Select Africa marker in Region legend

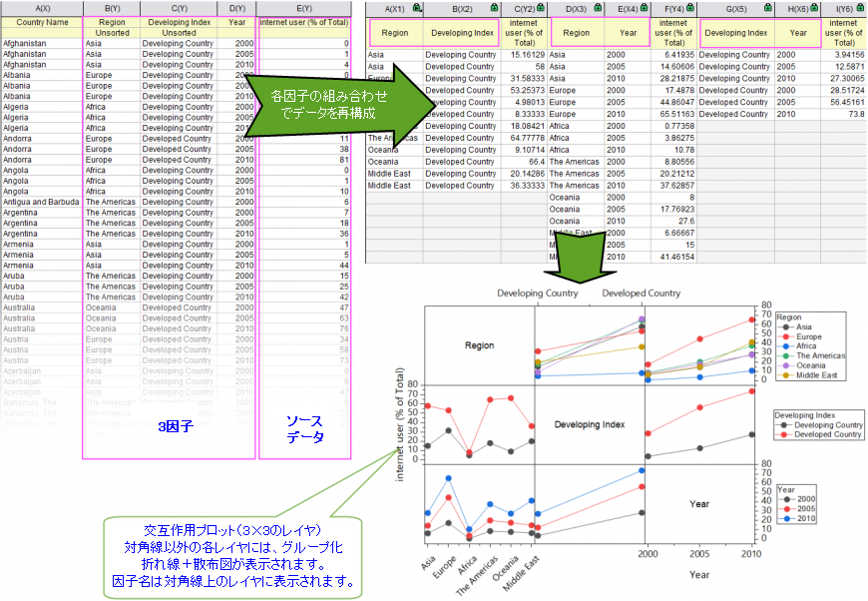point(785,346)
